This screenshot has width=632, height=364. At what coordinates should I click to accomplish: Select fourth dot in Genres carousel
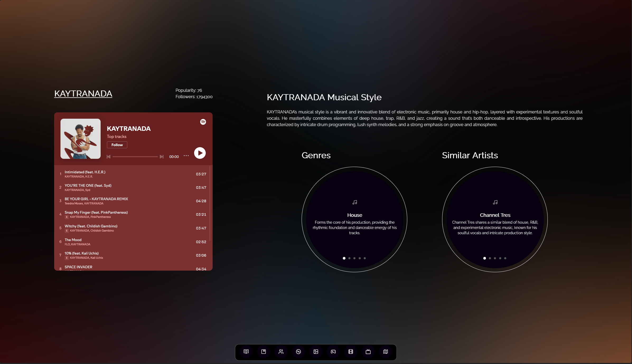coord(360,258)
